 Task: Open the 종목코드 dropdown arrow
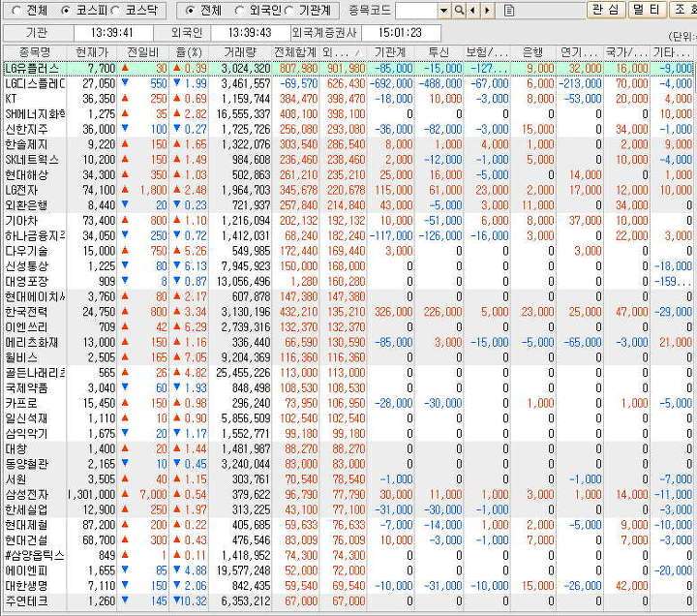[x=443, y=11]
